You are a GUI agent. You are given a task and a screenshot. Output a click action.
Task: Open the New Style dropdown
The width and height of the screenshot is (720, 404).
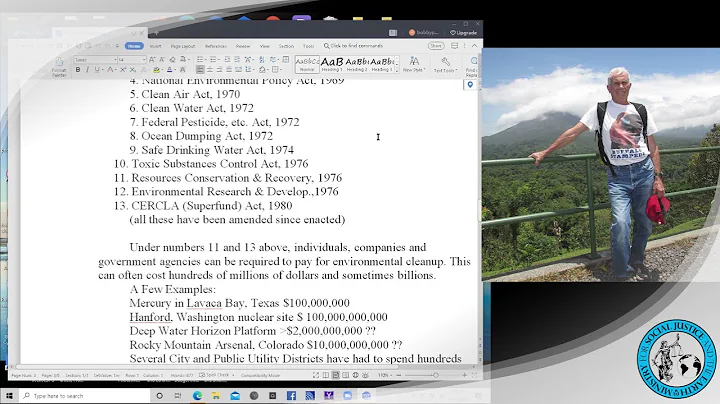[414, 65]
